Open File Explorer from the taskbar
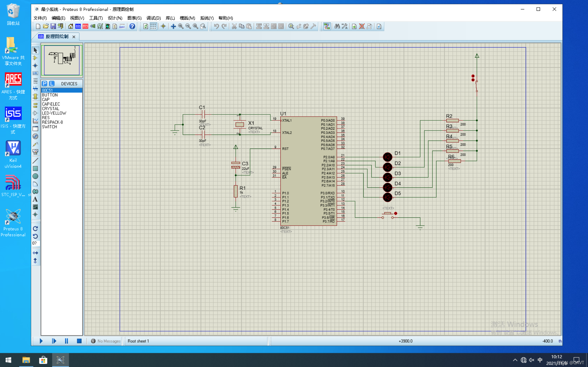This screenshot has width=588, height=367. (x=26, y=360)
